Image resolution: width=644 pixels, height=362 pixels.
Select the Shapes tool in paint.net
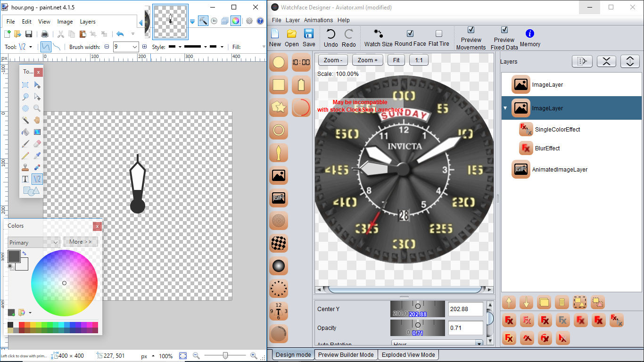click(x=31, y=191)
